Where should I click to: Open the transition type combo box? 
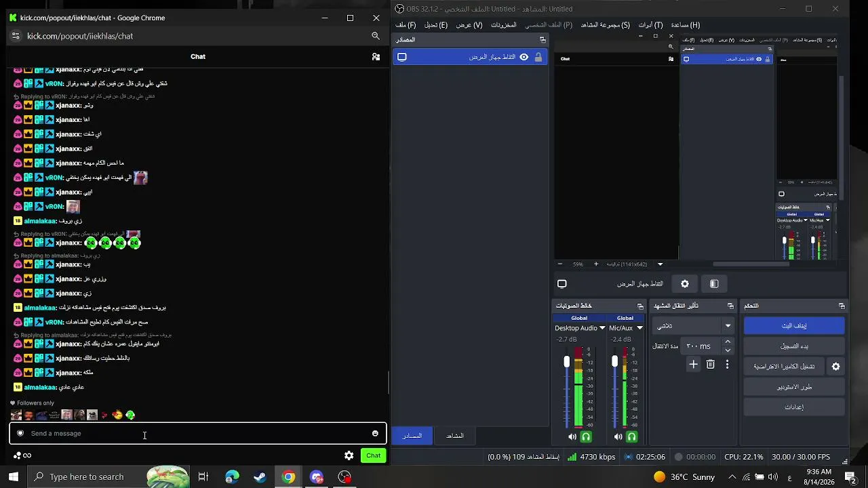coord(694,326)
